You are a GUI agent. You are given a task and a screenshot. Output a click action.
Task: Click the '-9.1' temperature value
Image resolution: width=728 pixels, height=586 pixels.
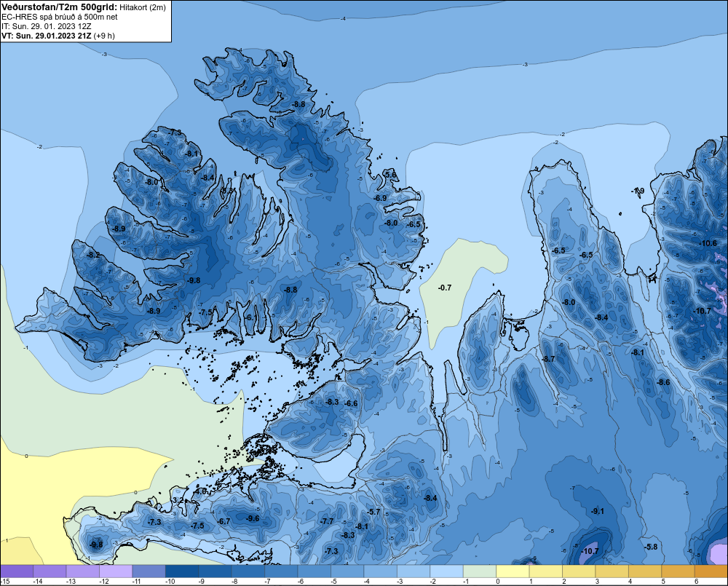click(x=598, y=511)
